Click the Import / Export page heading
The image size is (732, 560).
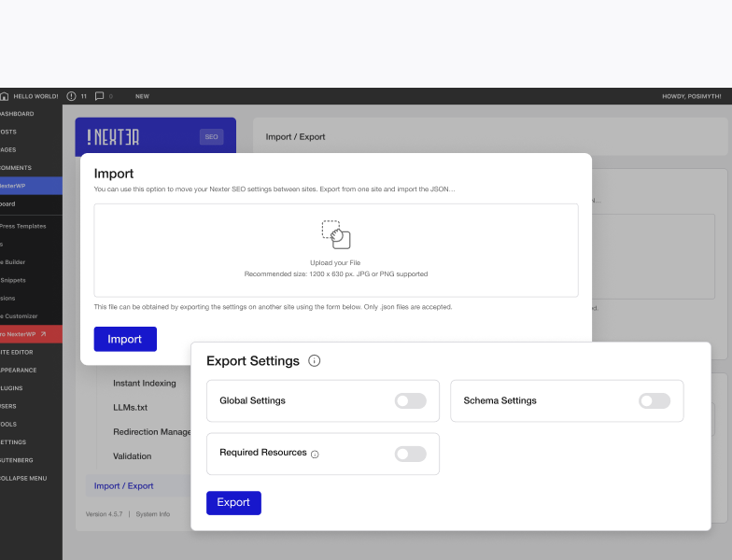tap(295, 136)
